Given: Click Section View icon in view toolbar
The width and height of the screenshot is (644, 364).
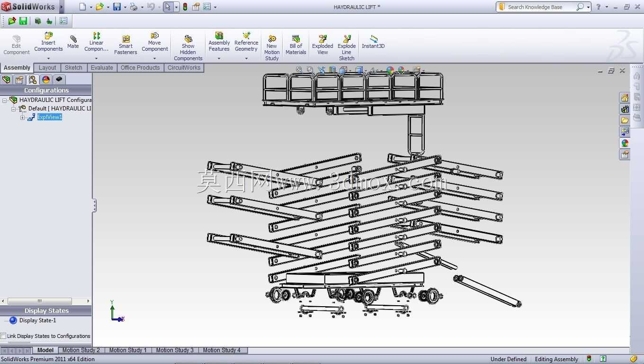Looking at the screenshot, I should click(x=332, y=70).
